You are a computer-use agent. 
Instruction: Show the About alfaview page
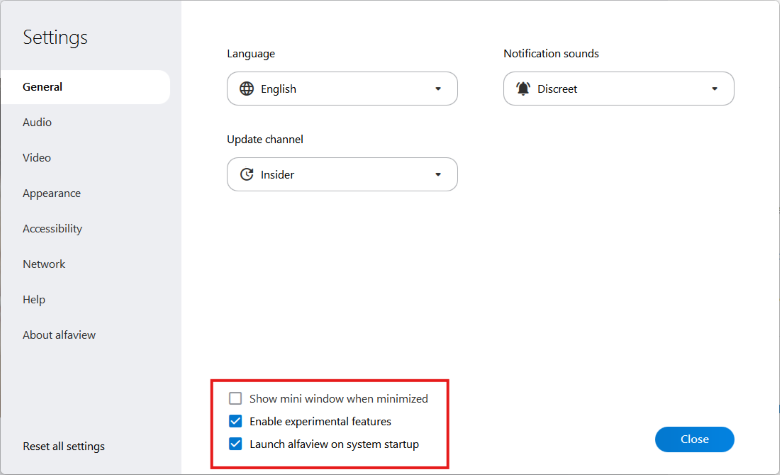59,335
